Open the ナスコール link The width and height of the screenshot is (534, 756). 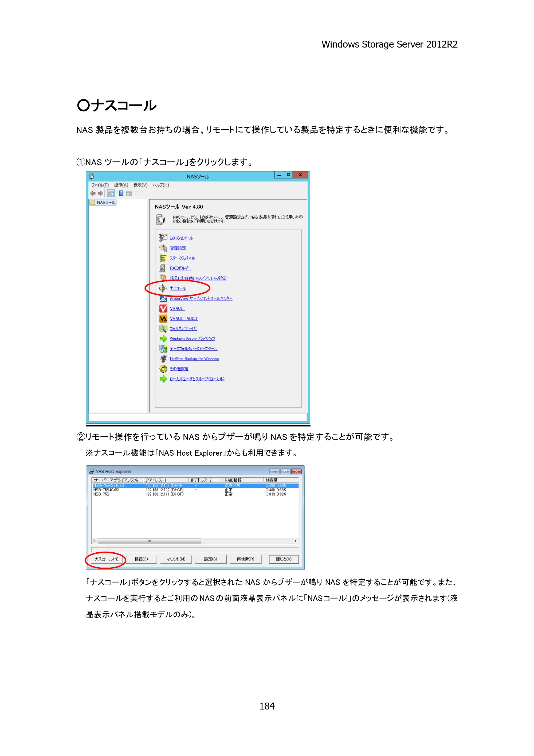(178, 288)
